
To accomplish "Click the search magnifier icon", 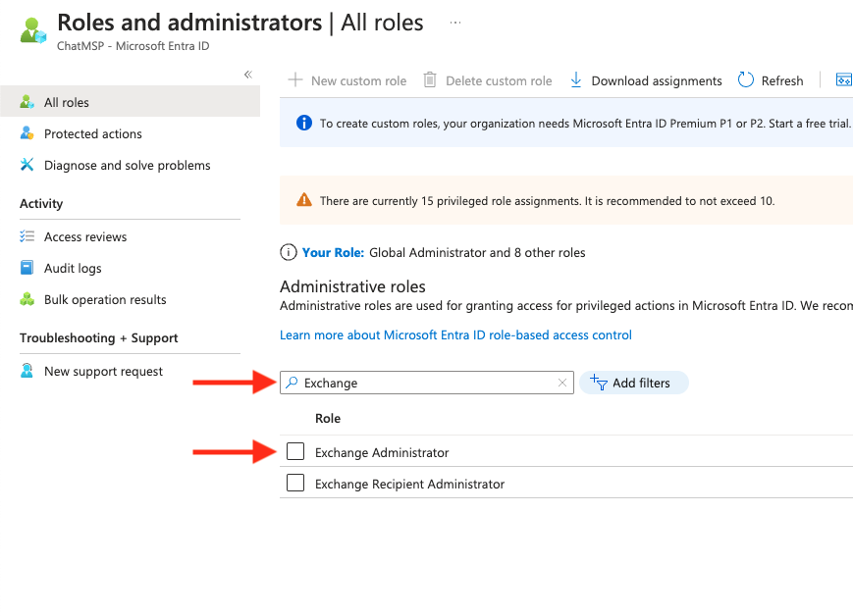I will click(x=292, y=383).
